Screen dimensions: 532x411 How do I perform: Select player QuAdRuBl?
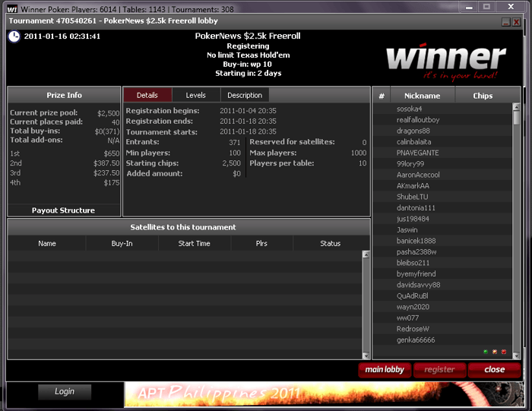[443, 296]
